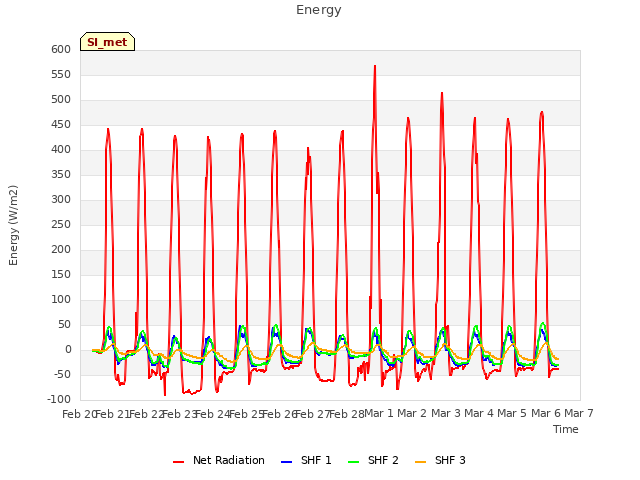Click the 300 y-axis tick label

point(61,200)
